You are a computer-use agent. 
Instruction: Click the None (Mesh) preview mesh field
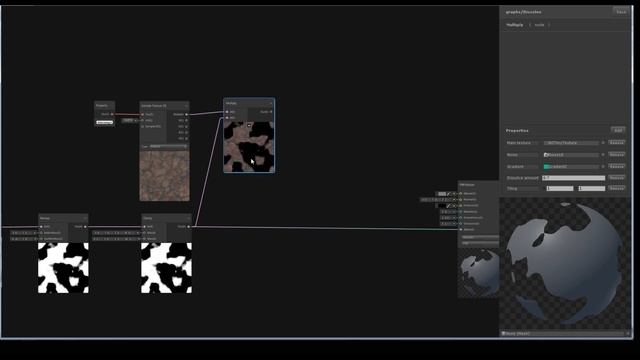click(563, 333)
